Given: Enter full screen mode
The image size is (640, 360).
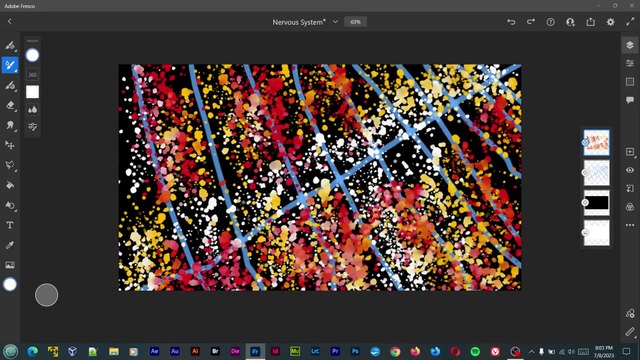Looking at the screenshot, I should tap(630, 22).
